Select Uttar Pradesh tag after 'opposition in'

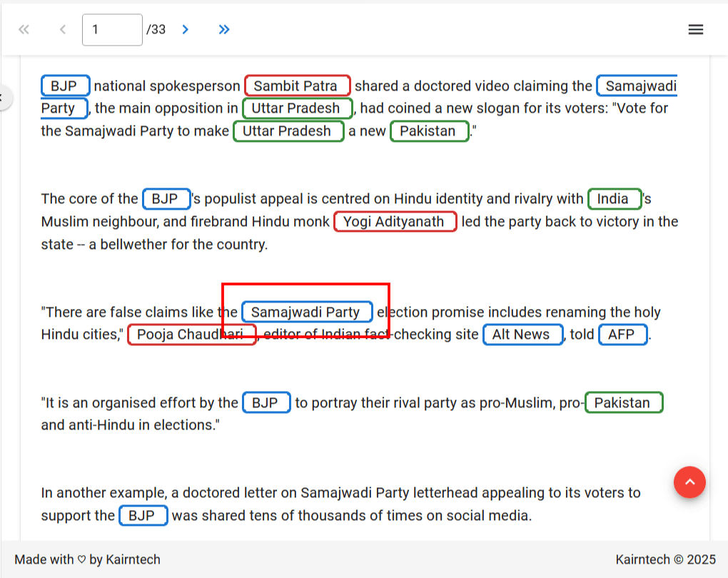click(297, 109)
